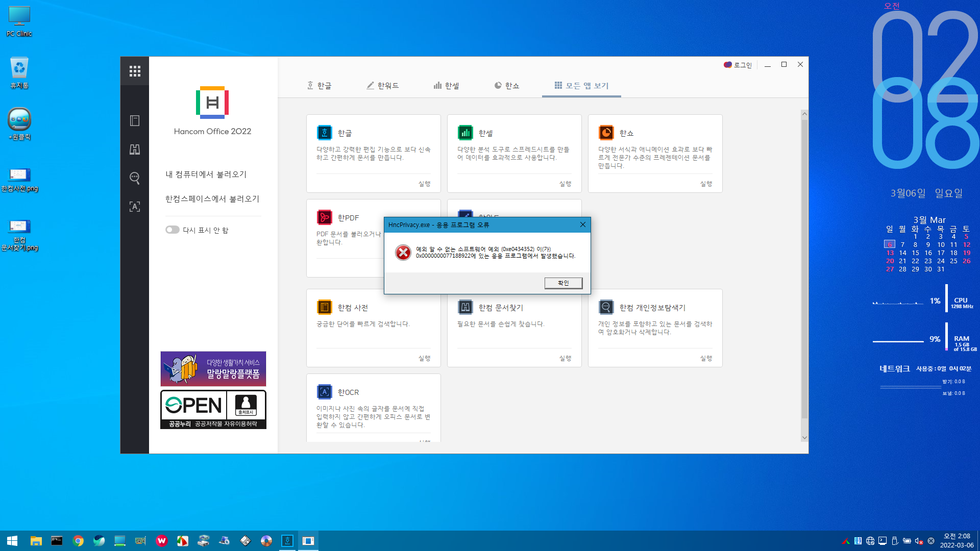Viewport: 980px width, 551px height.
Task: Click the 한OCR app icon
Action: (x=325, y=392)
